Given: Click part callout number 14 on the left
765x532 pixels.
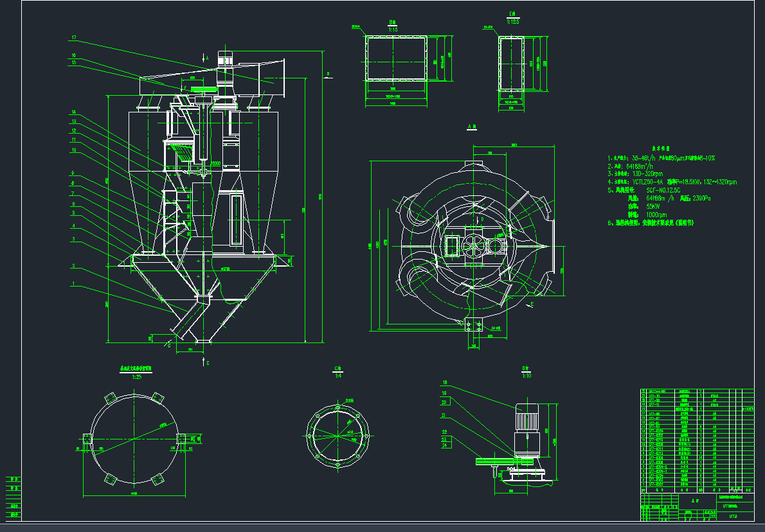Looking at the screenshot, I should (x=74, y=112).
